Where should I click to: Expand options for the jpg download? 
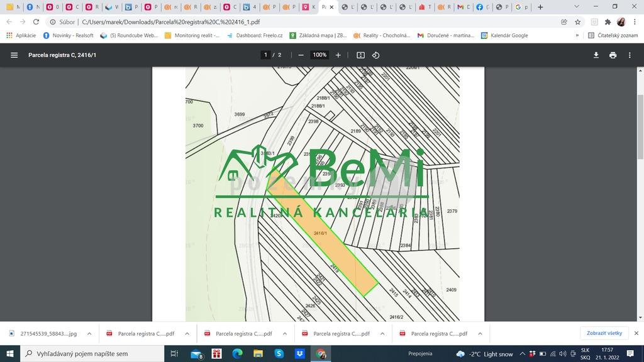pyautogui.click(x=89, y=334)
